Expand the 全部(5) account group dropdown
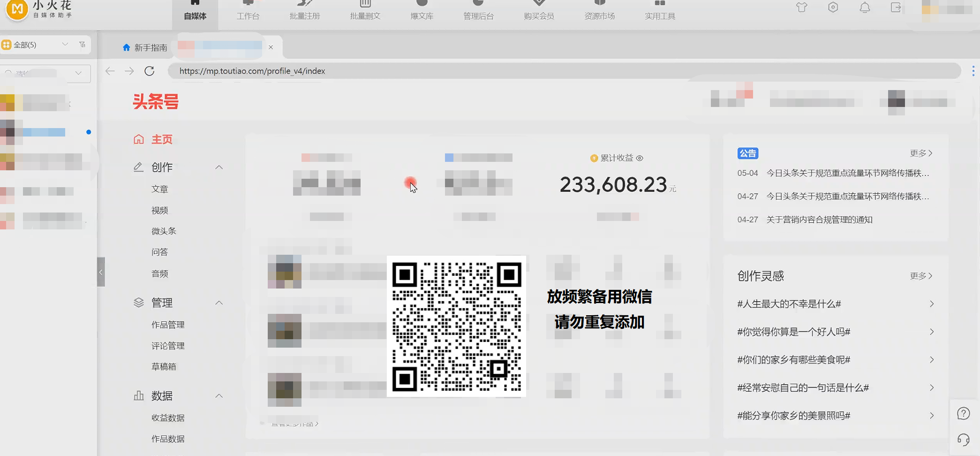The image size is (980, 456). point(65,44)
